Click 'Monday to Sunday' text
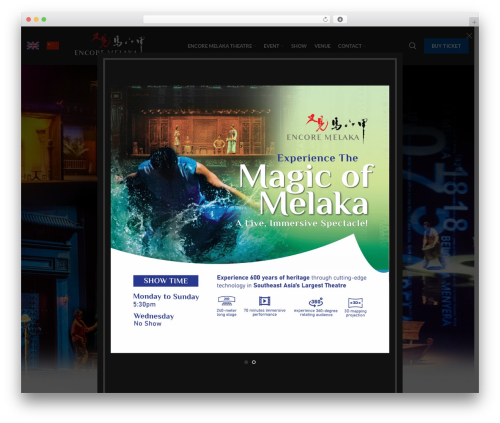 pos(166,296)
